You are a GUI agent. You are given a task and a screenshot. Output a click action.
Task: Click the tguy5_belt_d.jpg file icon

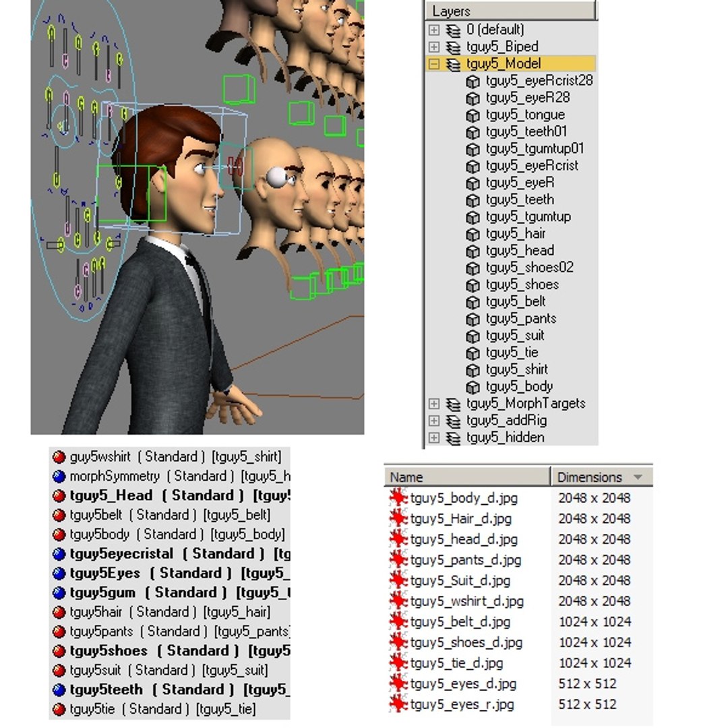[398, 621]
